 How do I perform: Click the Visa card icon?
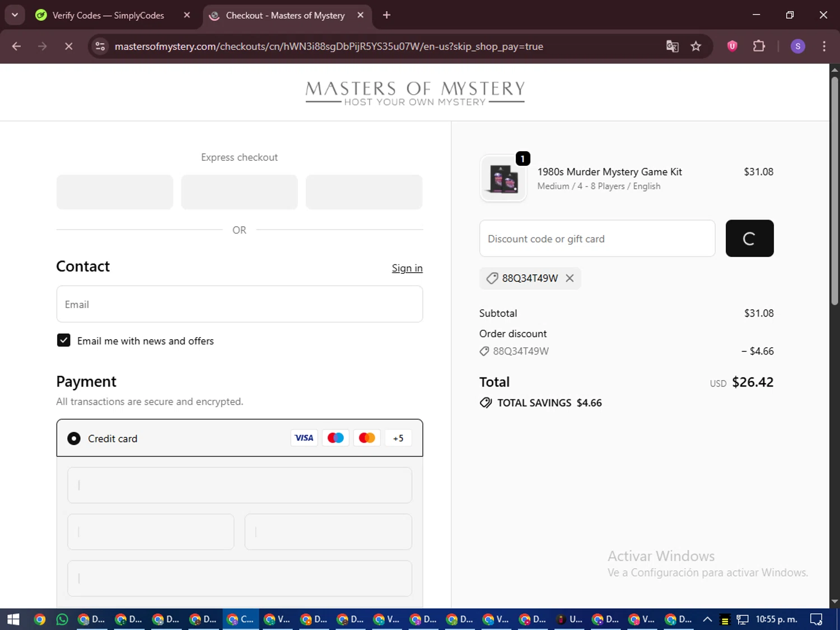pyautogui.click(x=304, y=438)
